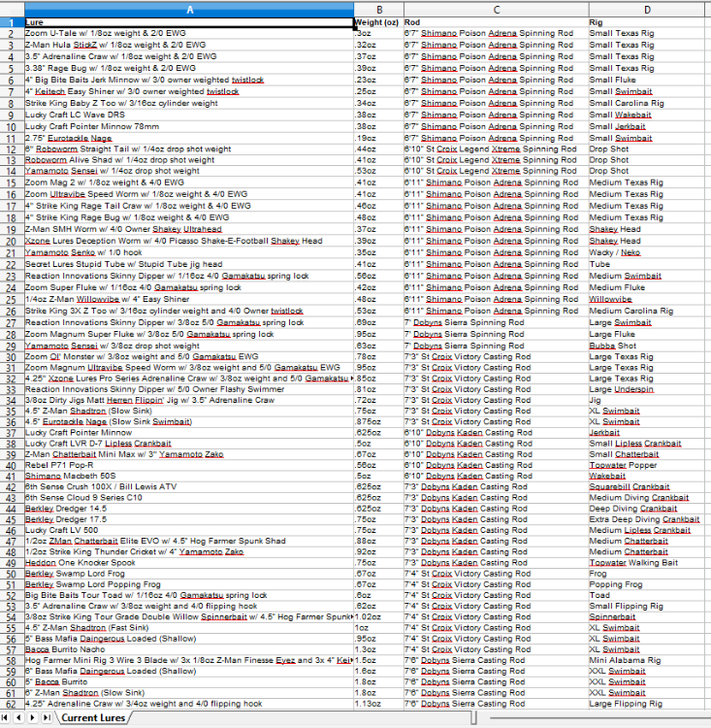Select row 27 header

click(12, 322)
